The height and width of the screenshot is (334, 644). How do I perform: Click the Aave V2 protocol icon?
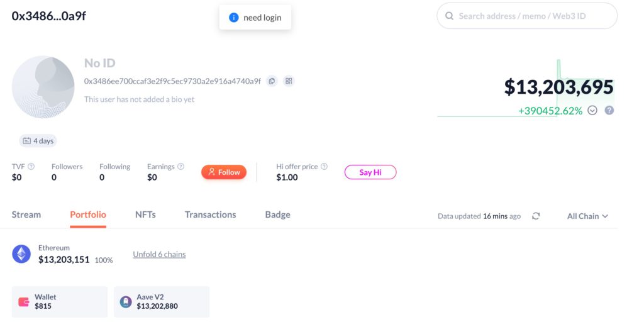pos(126,302)
